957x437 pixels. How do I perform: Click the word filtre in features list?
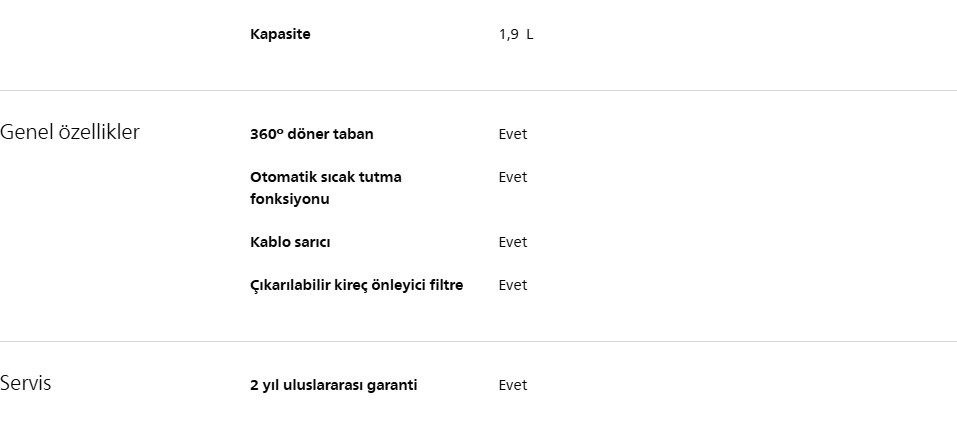point(444,285)
